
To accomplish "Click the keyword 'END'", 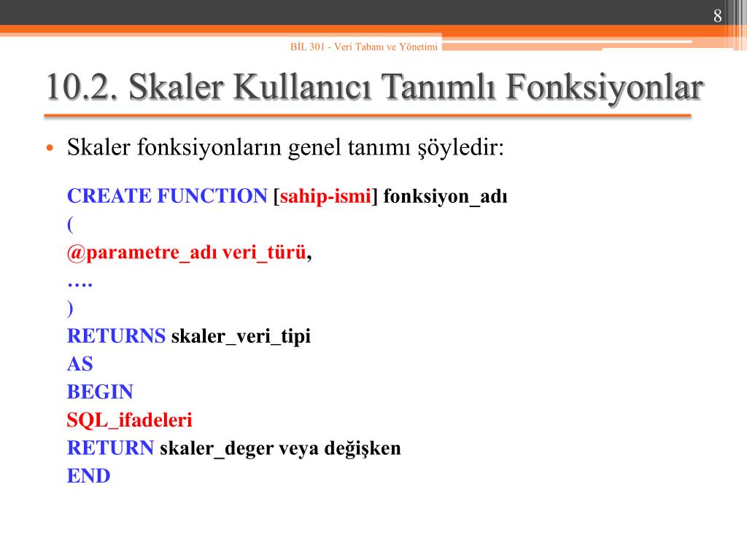I will pos(88,475).
